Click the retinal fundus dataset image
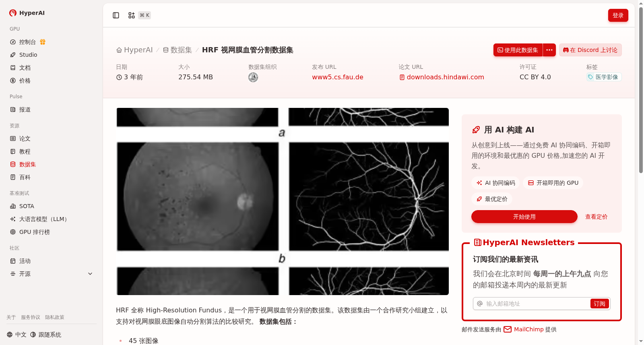644x345 pixels. (x=283, y=201)
